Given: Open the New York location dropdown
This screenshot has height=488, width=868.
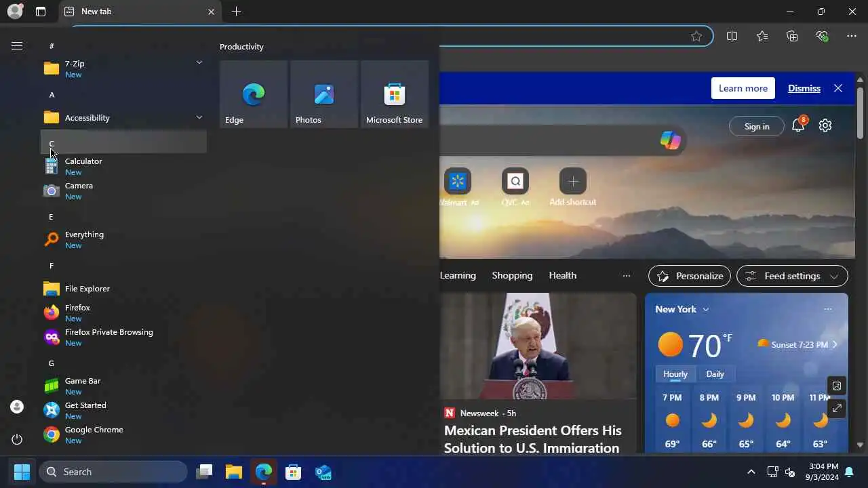Looking at the screenshot, I should click(x=682, y=309).
